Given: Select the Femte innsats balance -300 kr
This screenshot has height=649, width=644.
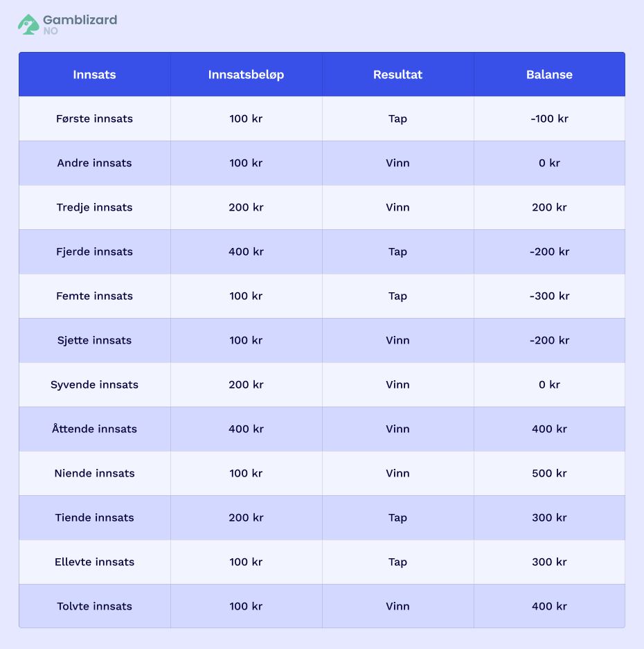Looking at the screenshot, I should coord(549,296).
